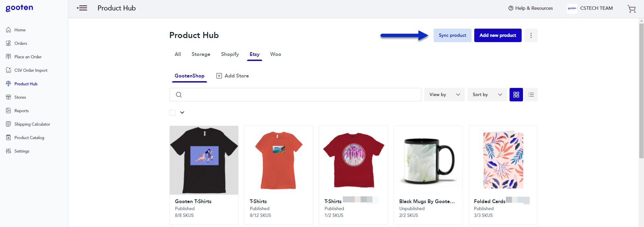Click the Settings sliders icon
Image resolution: width=644 pixels, height=227 pixels.
pos(8,151)
